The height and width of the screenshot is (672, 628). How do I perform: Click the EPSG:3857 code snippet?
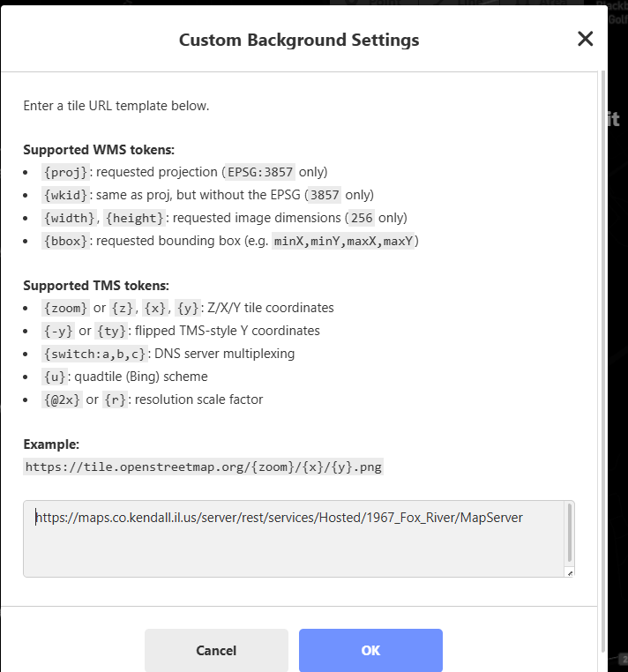pyautogui.click(x=259, y=172)
